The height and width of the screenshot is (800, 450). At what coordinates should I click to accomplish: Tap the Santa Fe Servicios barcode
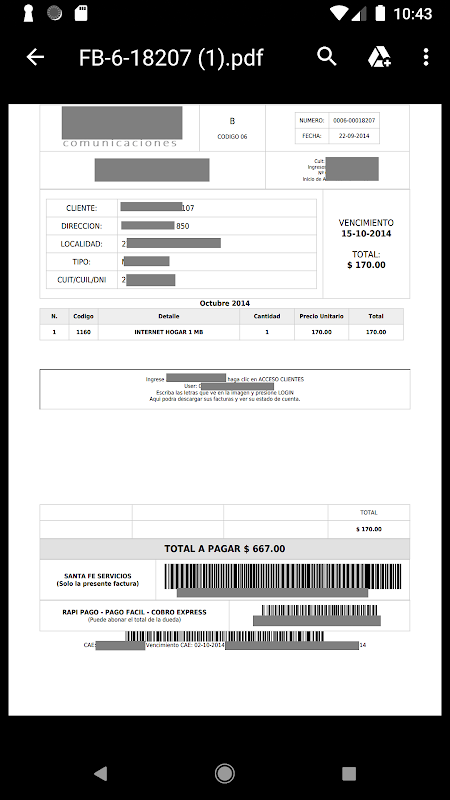pyautogui.click(x=283, y=576)
